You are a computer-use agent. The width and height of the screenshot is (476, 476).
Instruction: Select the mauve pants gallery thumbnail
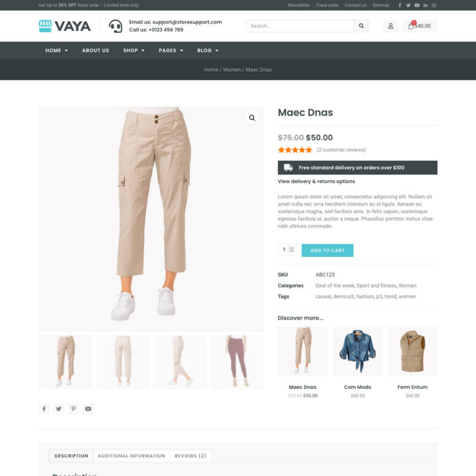pos(237,362)
